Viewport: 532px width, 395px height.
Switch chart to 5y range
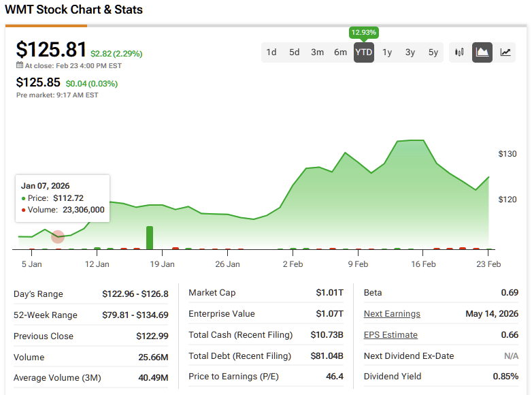click(433, 52)
